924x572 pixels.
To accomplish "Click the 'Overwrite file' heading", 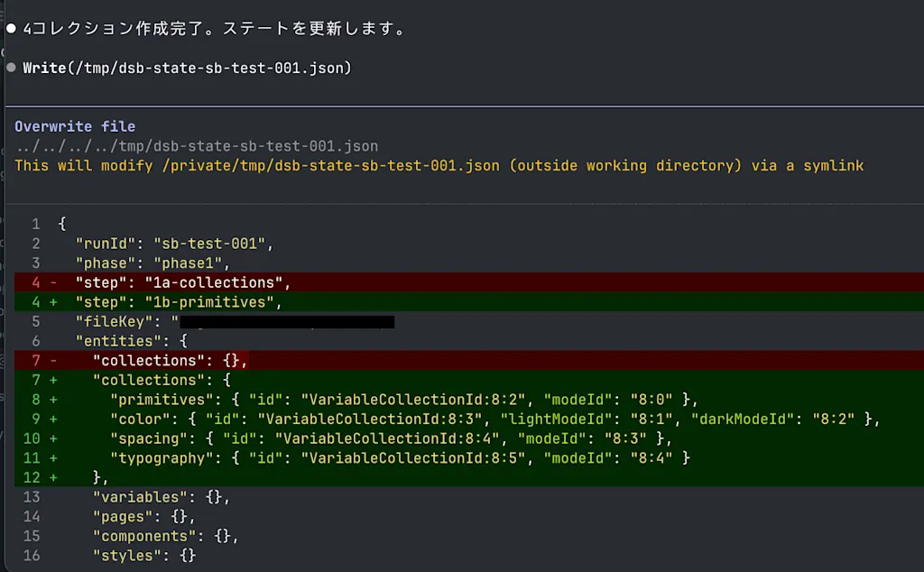I will pyautogui.click(x=75, y=126).
